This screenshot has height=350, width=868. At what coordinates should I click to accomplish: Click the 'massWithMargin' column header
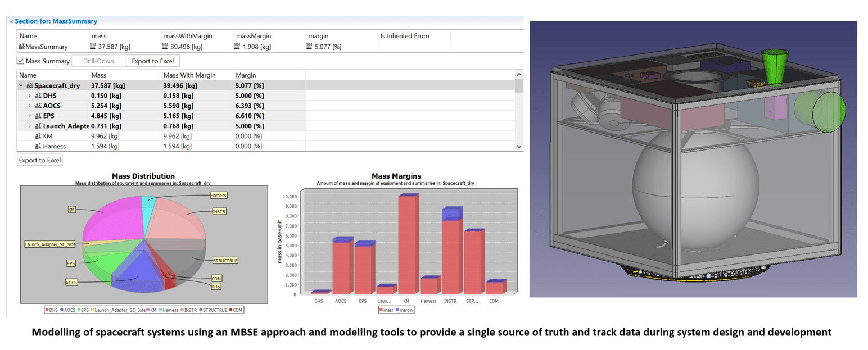(x=187, y=36)
